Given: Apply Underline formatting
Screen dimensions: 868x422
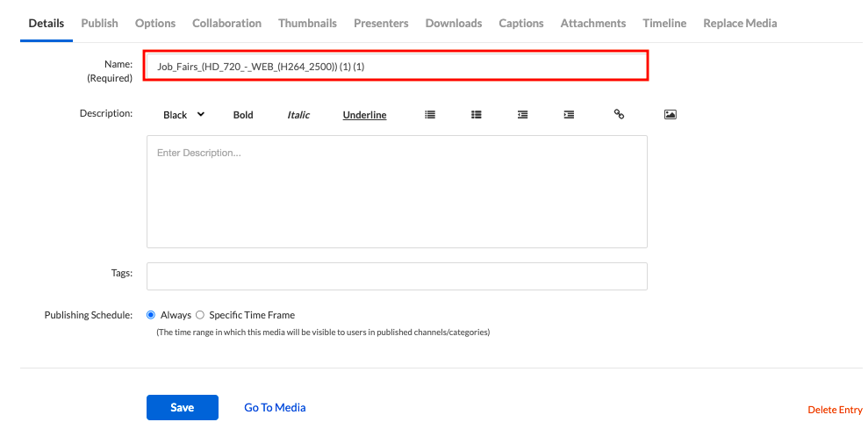Looking at the screenshot, I should click(365, 115).
